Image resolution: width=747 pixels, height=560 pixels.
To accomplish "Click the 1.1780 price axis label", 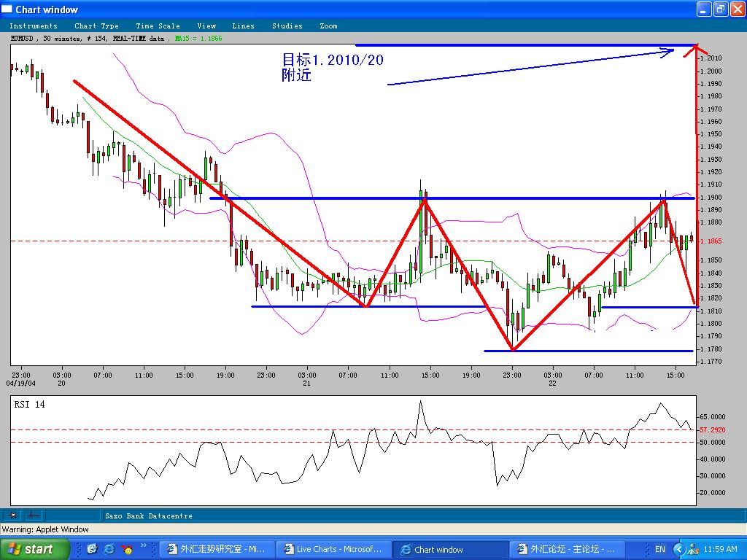I will [x=711, y=349].
